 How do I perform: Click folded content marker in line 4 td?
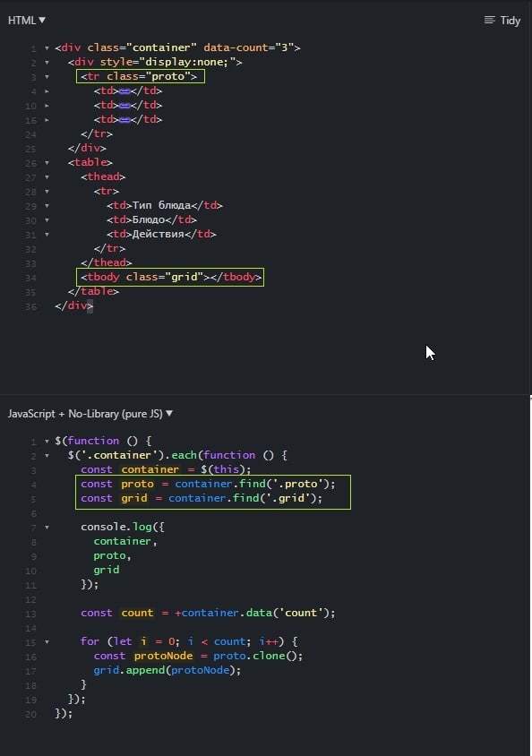click(124, 90)
